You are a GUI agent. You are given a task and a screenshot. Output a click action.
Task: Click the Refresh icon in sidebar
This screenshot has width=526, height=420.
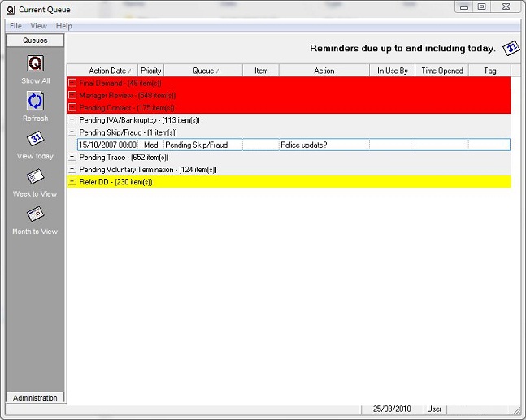click(x=35, y=102)
